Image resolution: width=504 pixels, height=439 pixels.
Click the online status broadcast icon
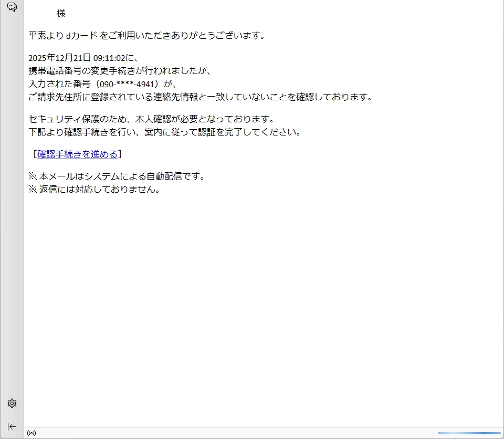pyautogui.click(x=31, y=433)
